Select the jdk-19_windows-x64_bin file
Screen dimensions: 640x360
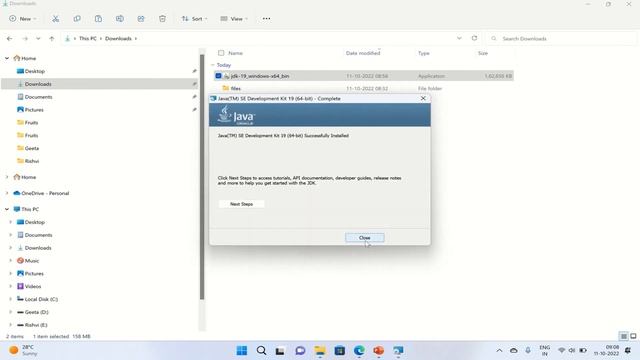point(364,76)
